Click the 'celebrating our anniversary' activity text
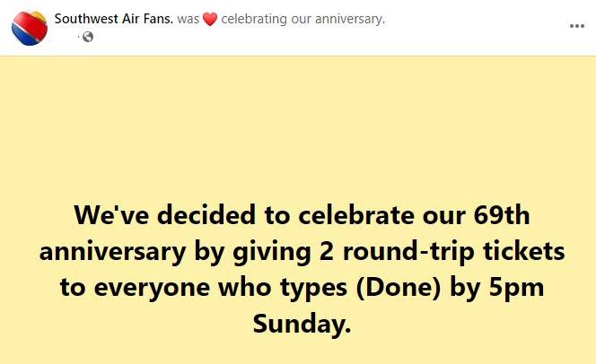 (303, 19)
